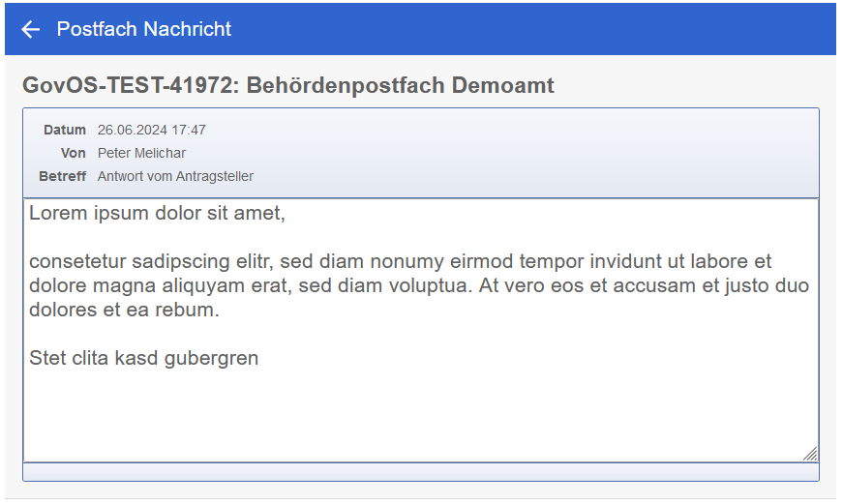Select the GovOS-TEST-41972 heading text
This screenshot has height=504, width=843.
pyautogui.click(x=287, y=85)
